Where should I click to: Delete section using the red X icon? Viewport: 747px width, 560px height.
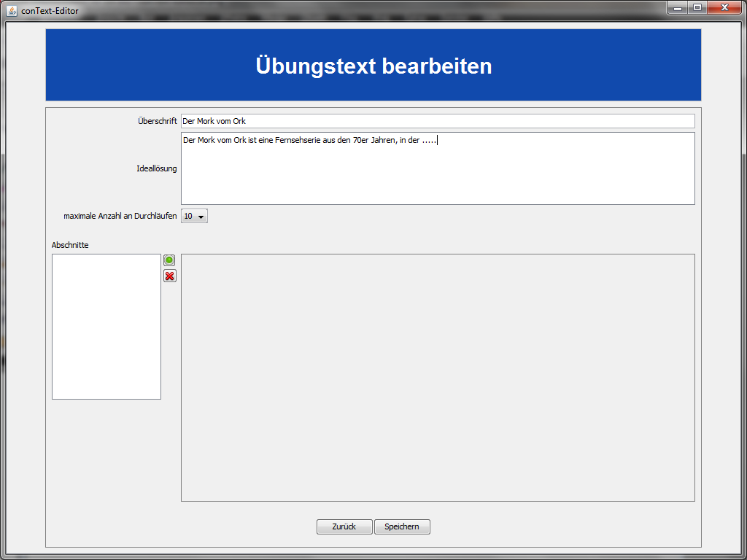click(x=169, y=276)
